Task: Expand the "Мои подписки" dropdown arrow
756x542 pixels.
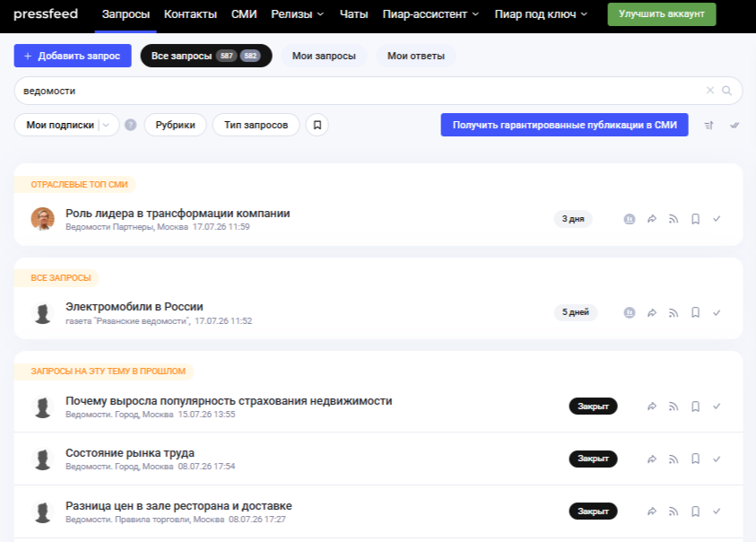Action: 107,125
